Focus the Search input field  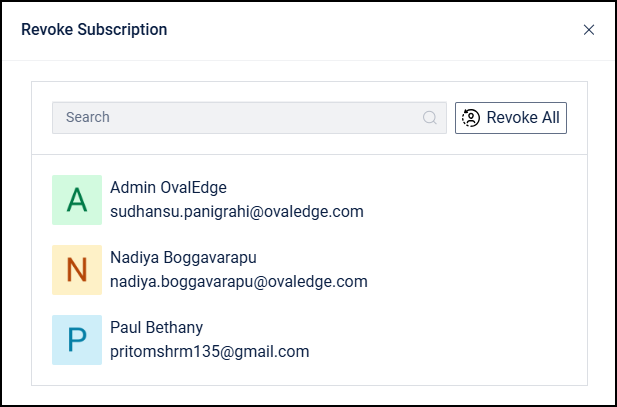[240, 118]
